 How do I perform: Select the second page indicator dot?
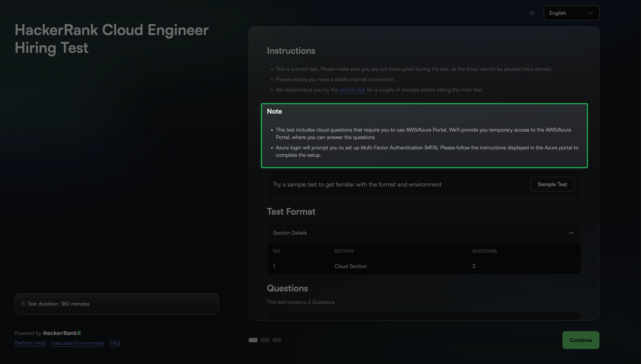[265, 340]
